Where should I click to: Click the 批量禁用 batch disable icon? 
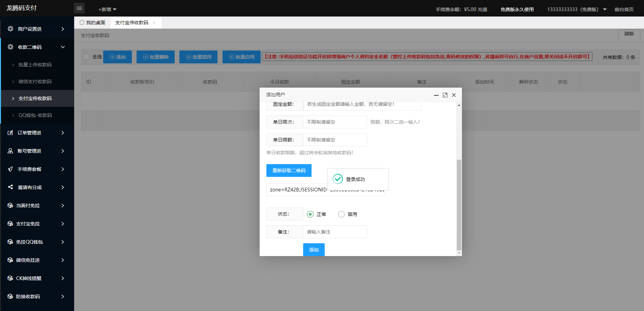[x=188, y=57]
